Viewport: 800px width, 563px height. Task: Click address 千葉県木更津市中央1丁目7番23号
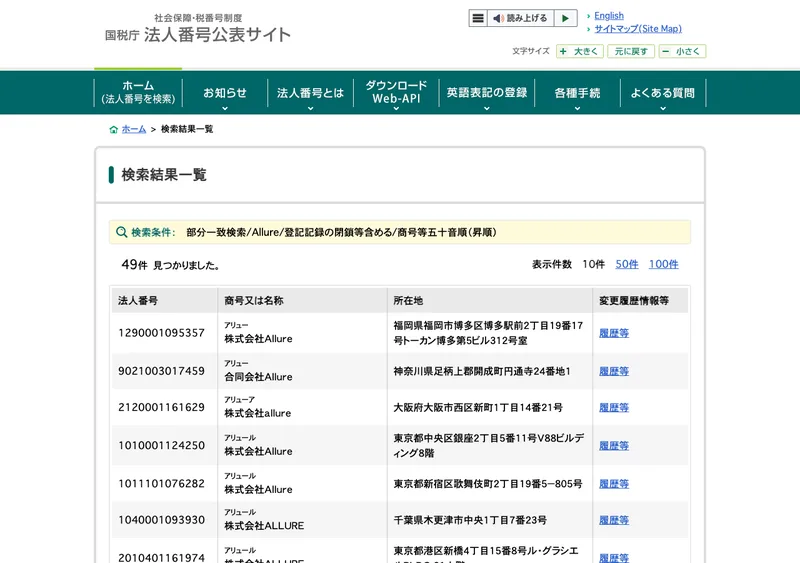(x=470, y=520)
